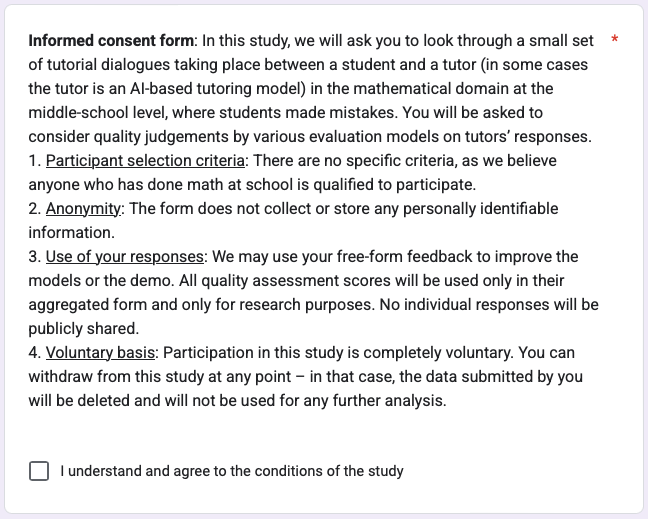
Task: Click the words 'aggregated form'
Action: pyautogui.click(x=84, y=305)
